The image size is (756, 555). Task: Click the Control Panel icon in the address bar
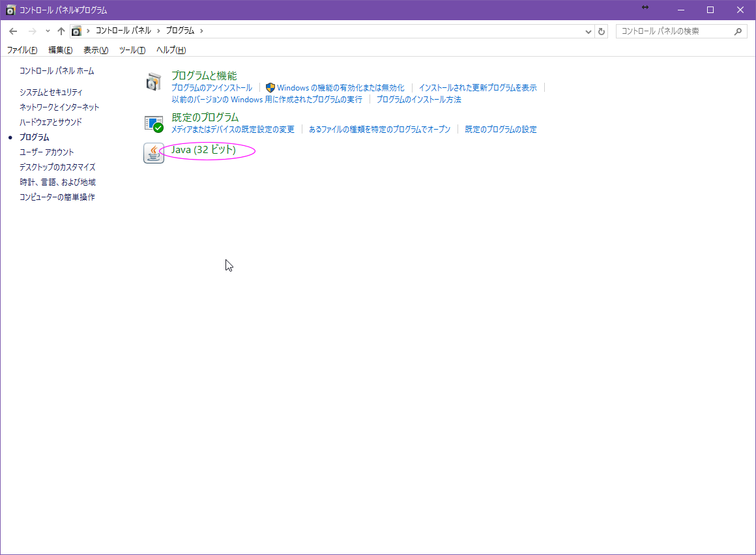click(77, 31)
